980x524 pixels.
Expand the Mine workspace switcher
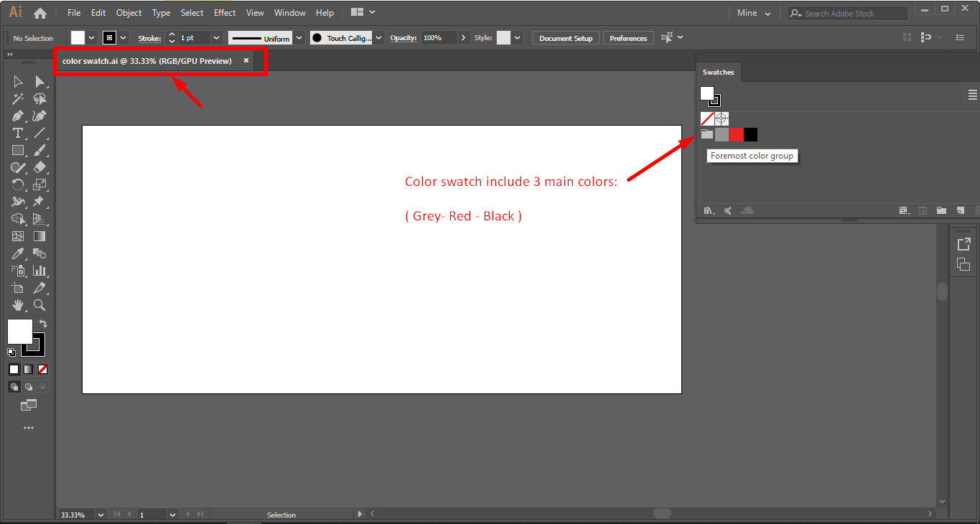pos(754,14)
